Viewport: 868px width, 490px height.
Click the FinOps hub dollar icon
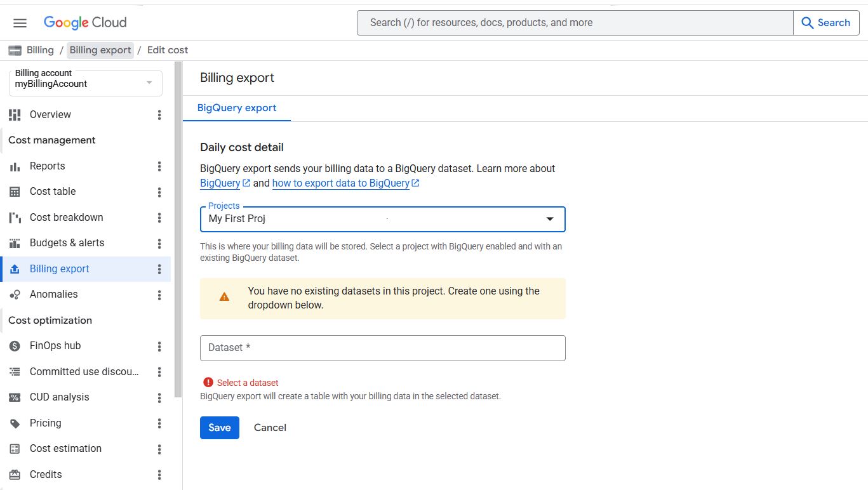click(x=15, y=346)
